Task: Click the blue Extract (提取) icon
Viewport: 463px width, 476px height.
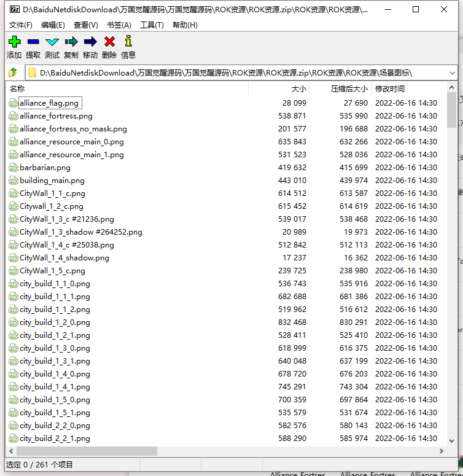Action: coord(33,42)
